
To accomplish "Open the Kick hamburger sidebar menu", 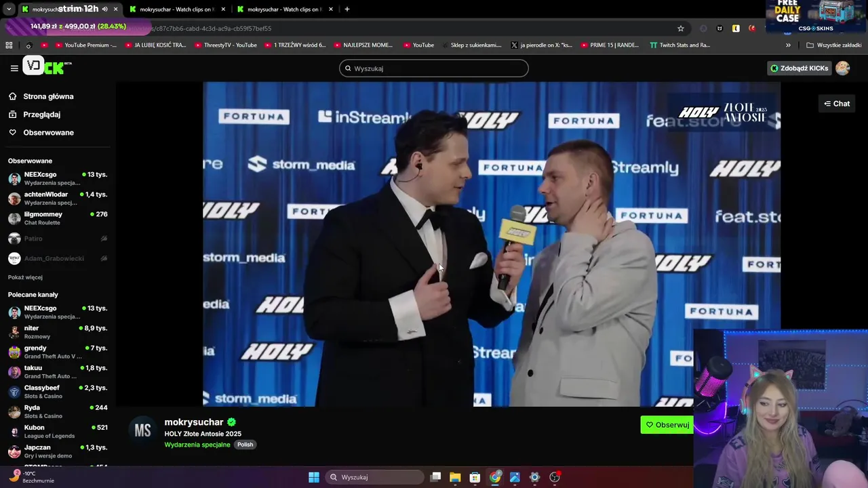I will [x=14, y=68].
